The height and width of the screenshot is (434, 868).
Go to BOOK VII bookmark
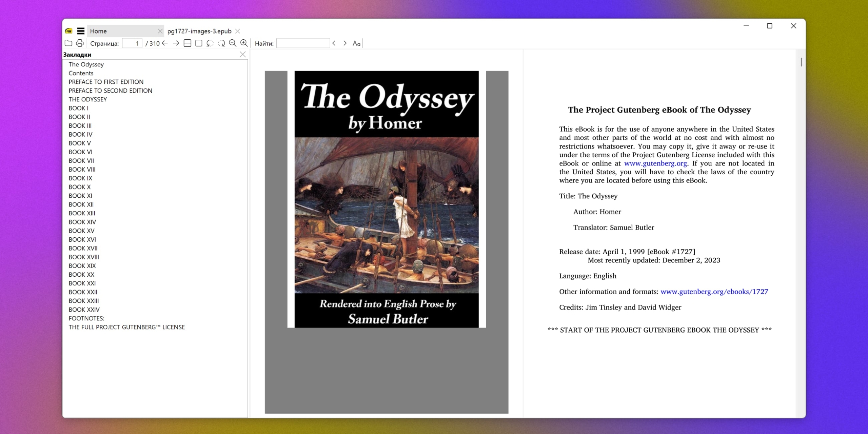click(x=81, y=161)
